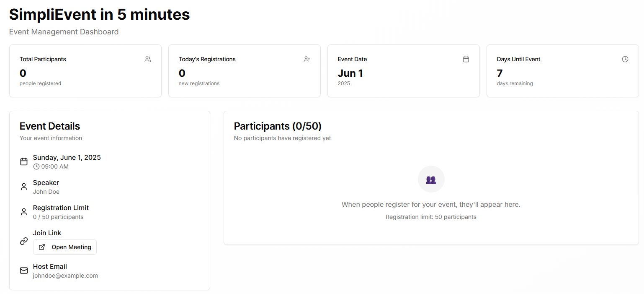Click the SimpliEvent in 5 minutes title

(100, 14)
